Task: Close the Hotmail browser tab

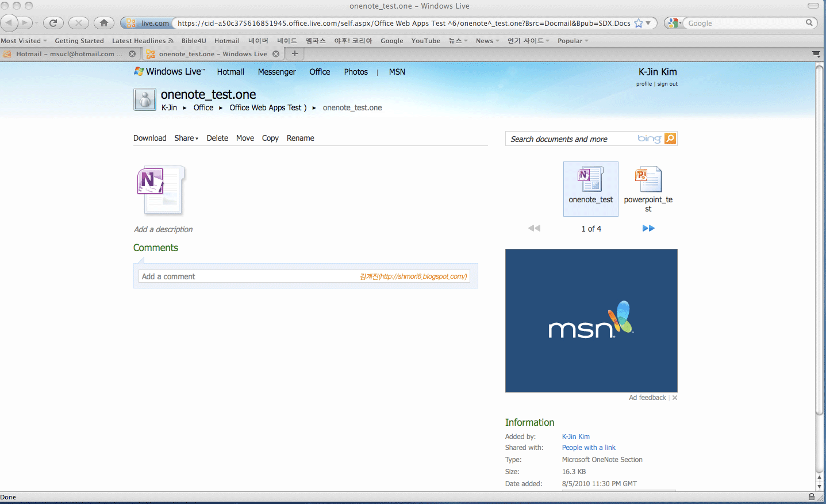Action: pos(132,54)
